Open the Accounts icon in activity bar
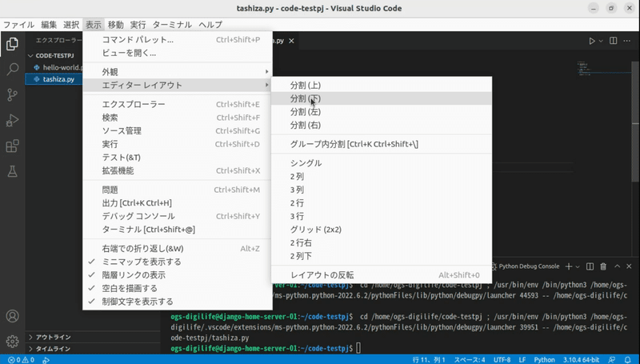 pos(12,316)
